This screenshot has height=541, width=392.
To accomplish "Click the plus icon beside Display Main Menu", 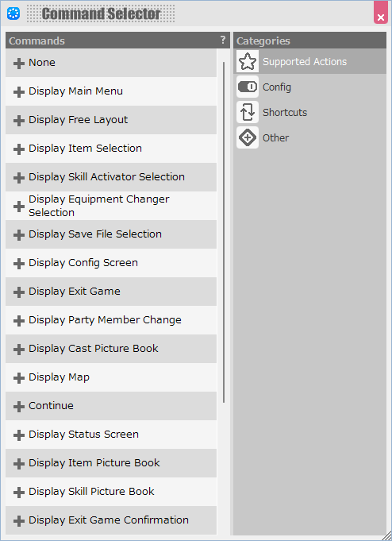I will tap(19, 92).
